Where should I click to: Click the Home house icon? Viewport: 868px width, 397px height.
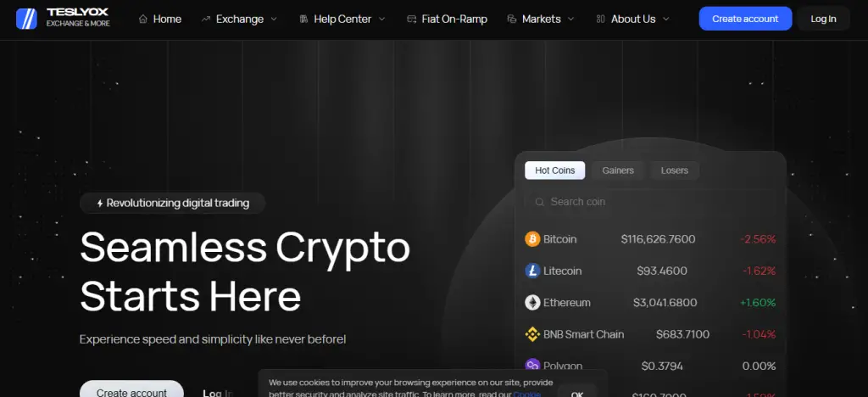click(x=142, y=19)
